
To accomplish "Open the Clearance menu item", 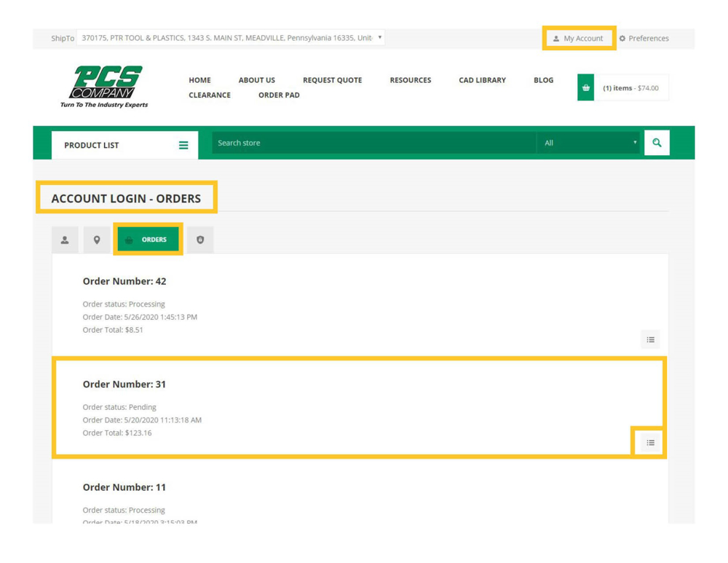I will [x=210, y=95].
